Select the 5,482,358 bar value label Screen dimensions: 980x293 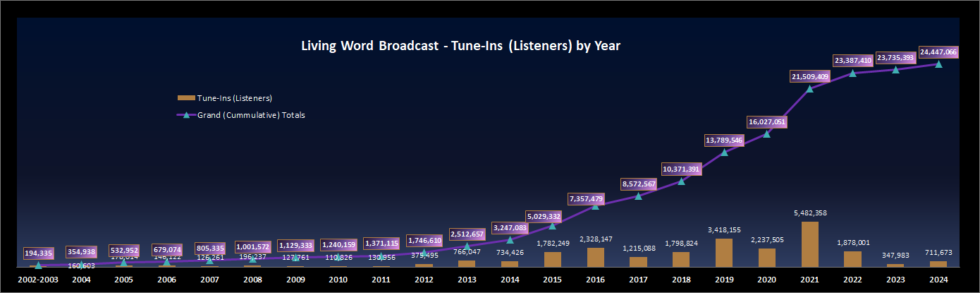click(x=810, y=213)
